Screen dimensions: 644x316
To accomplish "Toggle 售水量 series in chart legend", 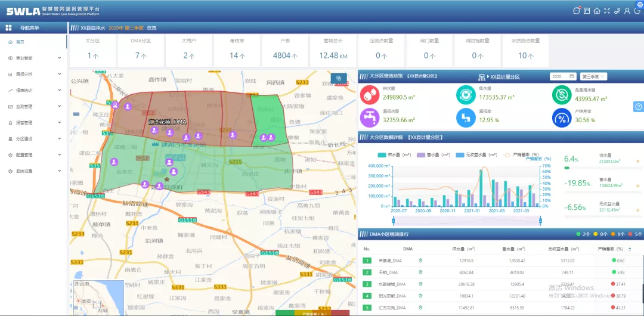I will [433, 155].
